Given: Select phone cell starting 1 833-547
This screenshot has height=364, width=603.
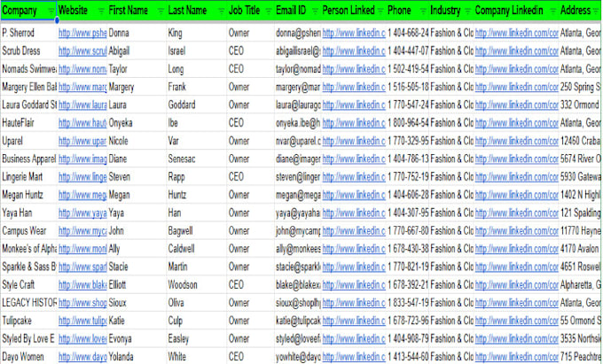Looking at the screenshot, I should (x=408, y=303).
